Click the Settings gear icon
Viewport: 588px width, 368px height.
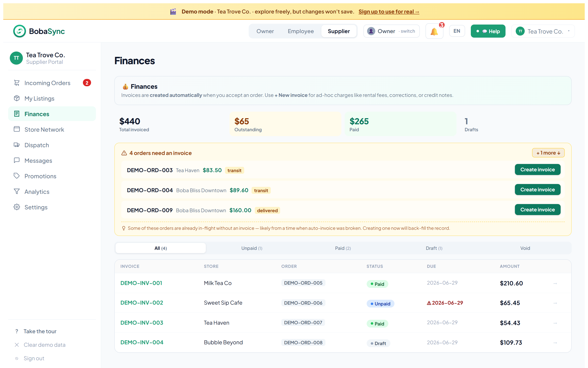(17, 207)
